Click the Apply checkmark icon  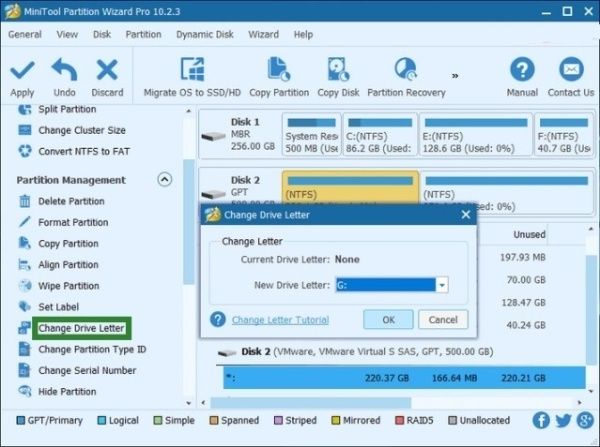click(22, 70)
